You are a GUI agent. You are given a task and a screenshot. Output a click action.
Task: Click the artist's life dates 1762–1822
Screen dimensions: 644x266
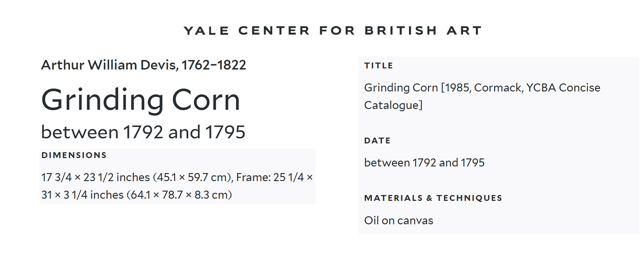pos(214,65)
